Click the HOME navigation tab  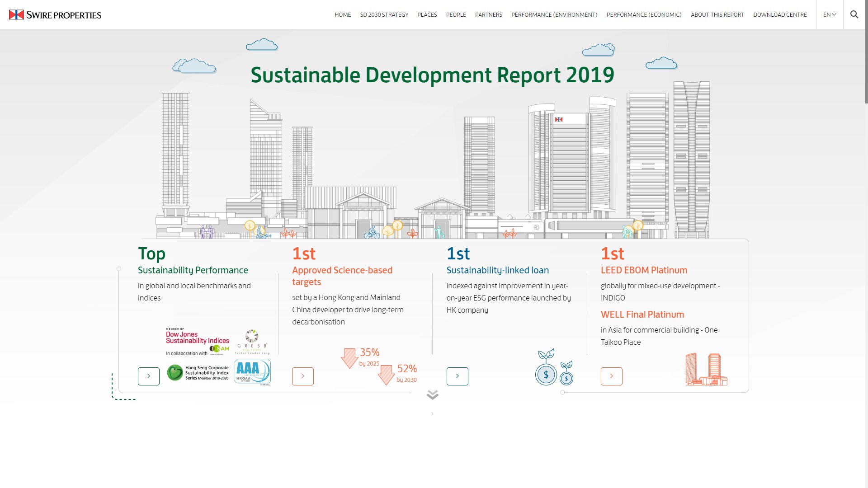pyautogui.click(x=343, y=14)
